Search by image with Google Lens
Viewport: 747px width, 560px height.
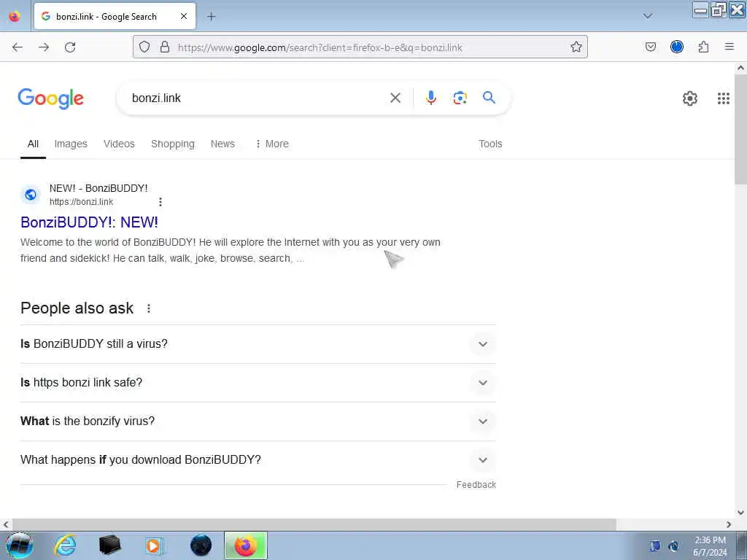tap(460, 98)
